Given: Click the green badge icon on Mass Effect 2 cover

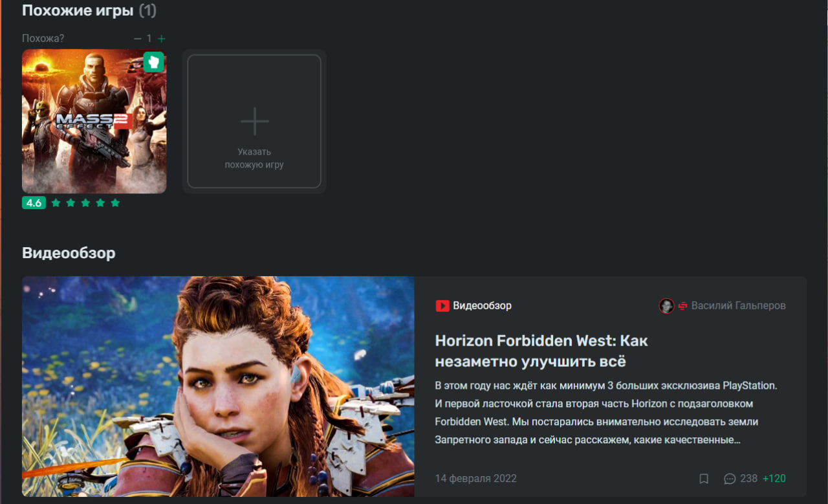Looking at the screenshot, I should 153,62.
